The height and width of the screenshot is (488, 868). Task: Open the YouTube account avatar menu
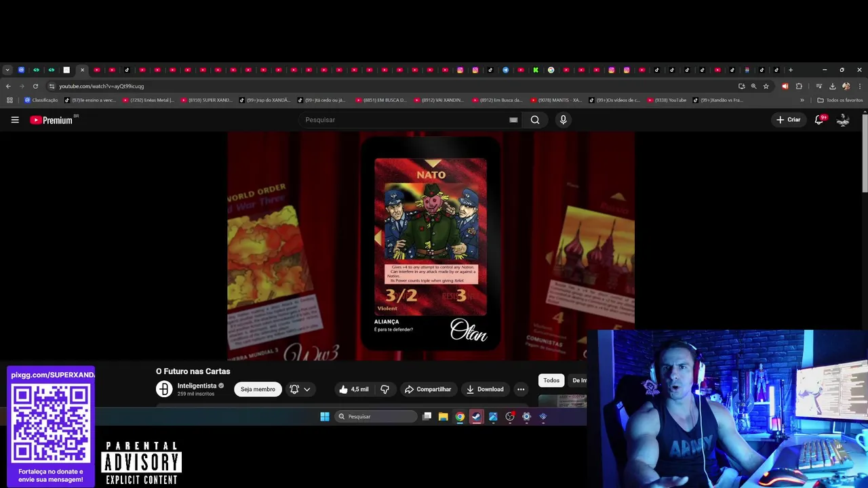[x=843, y=120]
